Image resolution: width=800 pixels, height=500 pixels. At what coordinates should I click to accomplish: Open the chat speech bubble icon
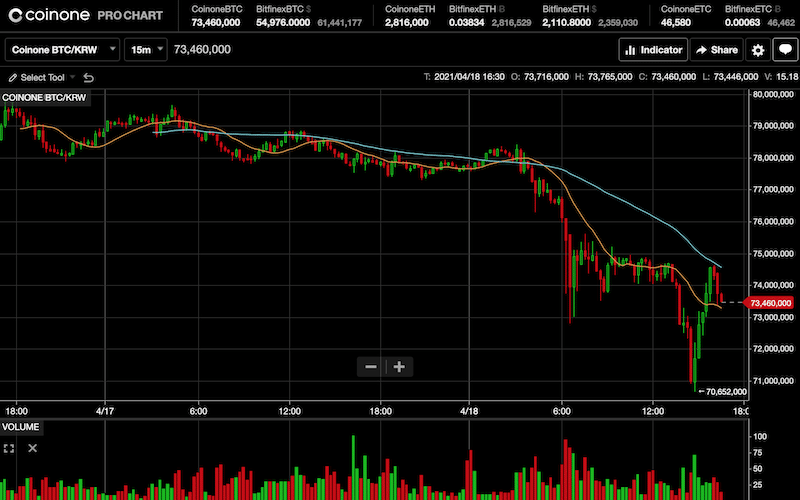tap(785, 50)
